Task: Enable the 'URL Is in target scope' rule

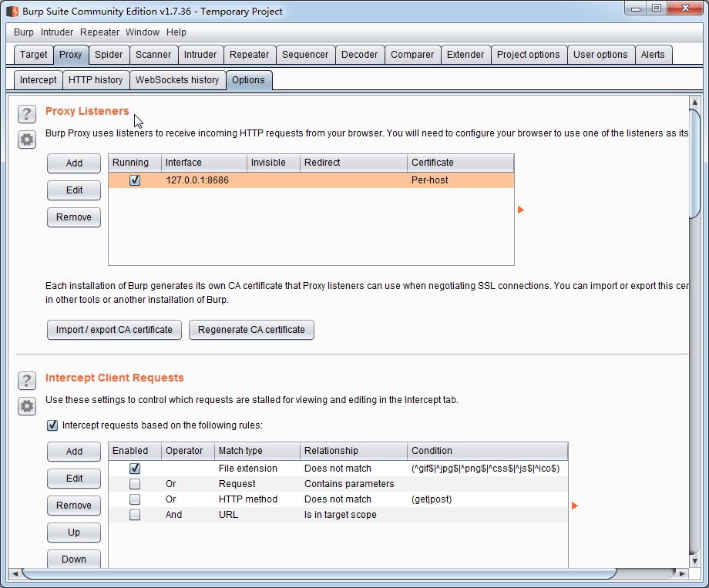Action: pyautogui.click(x=135, y=515)
